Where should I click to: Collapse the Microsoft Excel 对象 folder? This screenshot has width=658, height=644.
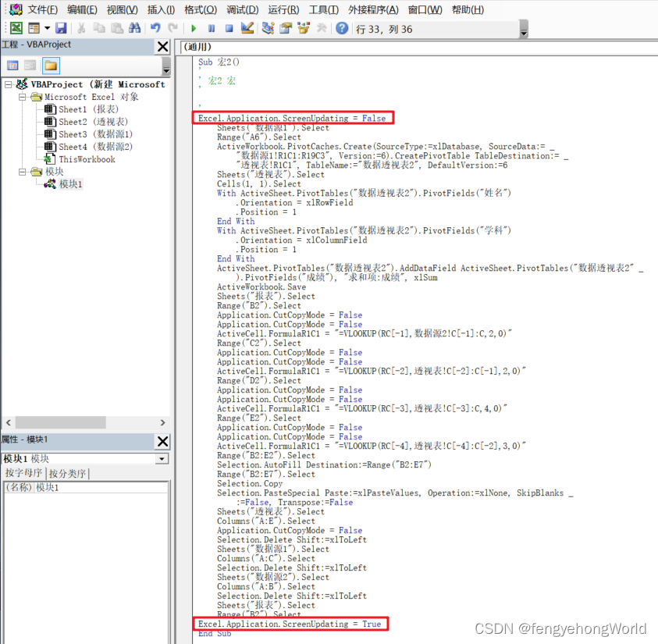point(22,97)
